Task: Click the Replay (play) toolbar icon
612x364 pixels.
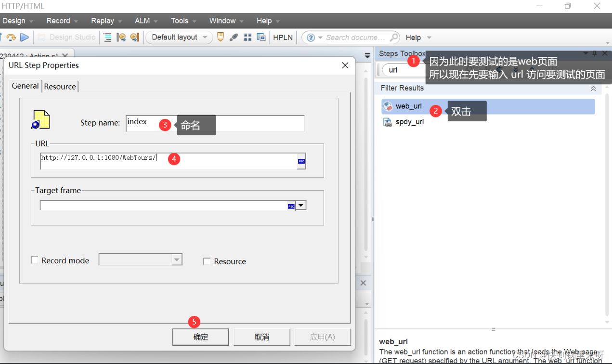Action: 25,37
